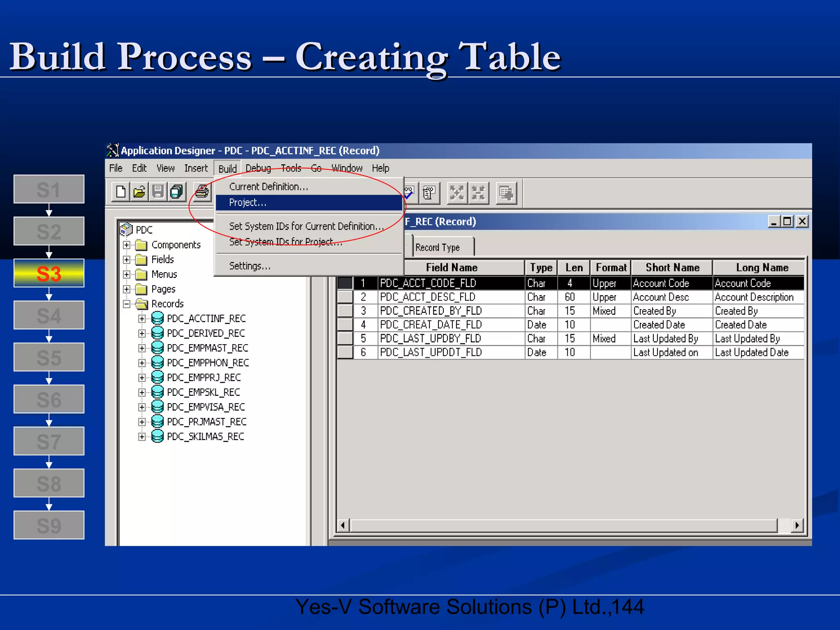
Task: Sort by Field Name column header
Action: pos(452,267)
